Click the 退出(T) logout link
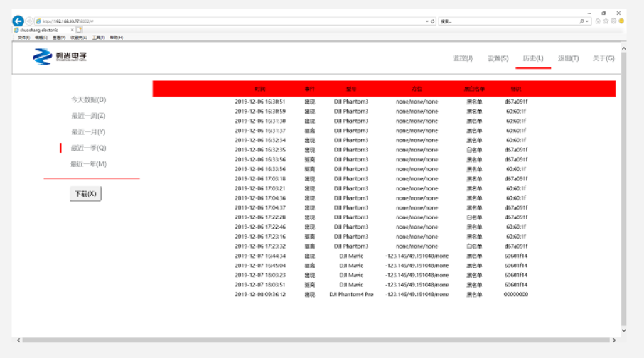 [x=569, y=58]
